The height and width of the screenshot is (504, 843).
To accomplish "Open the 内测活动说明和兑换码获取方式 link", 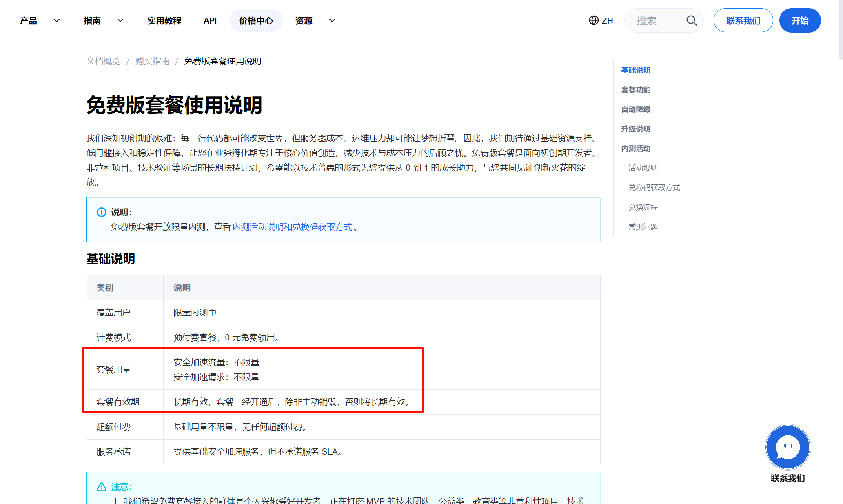I will (x=293, y=227).
